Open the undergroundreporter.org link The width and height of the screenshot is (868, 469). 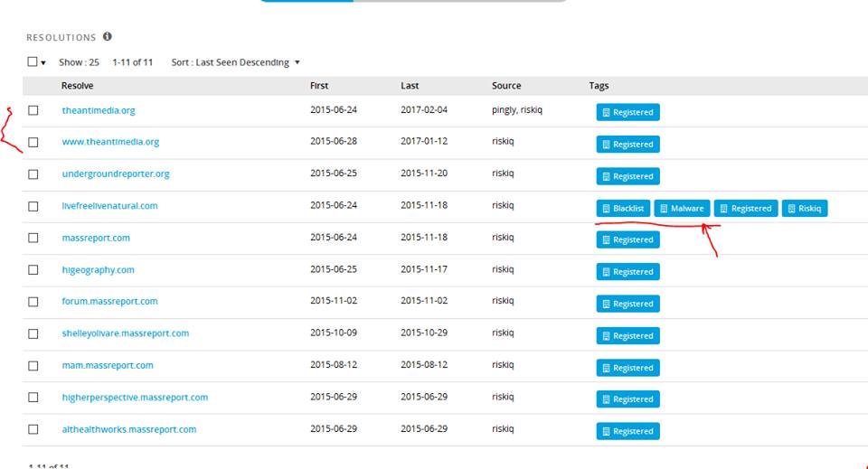(x=115, y=174)
